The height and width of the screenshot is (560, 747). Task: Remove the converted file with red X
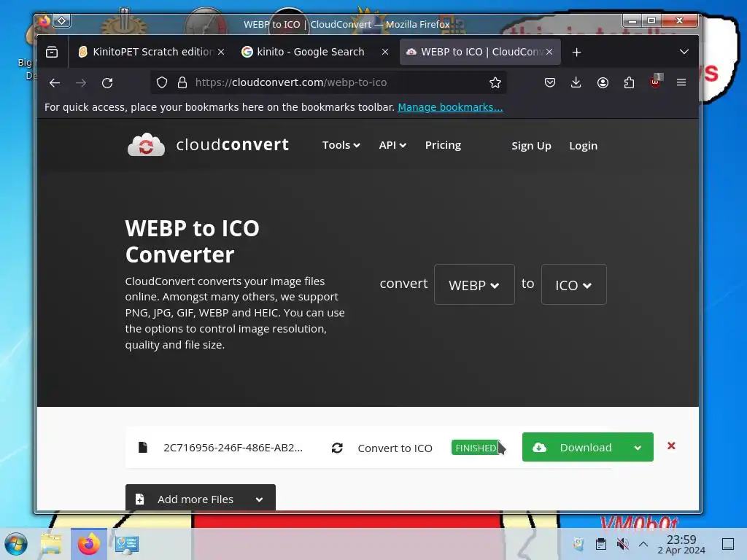[671, 446]
